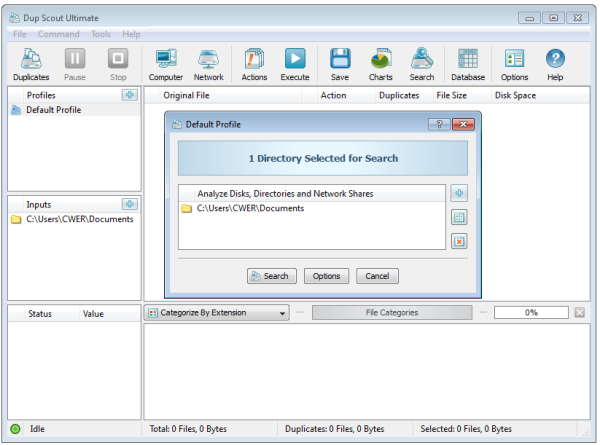Open the File menu
The width and height of the screenshot is (600, 445).
point(20,34)
